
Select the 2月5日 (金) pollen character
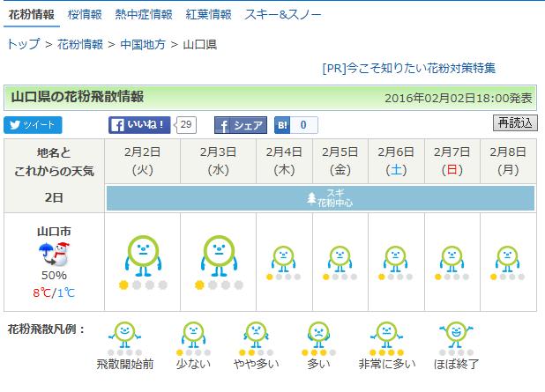pos(340,259)
